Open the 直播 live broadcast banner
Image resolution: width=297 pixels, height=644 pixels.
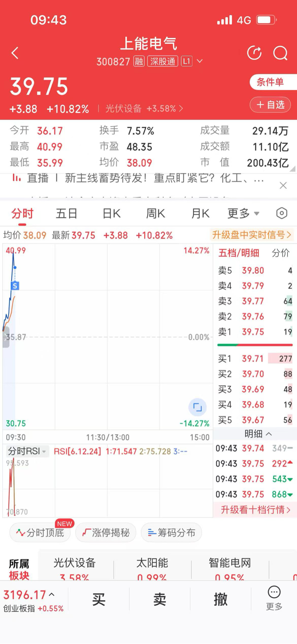coord(138,178)
